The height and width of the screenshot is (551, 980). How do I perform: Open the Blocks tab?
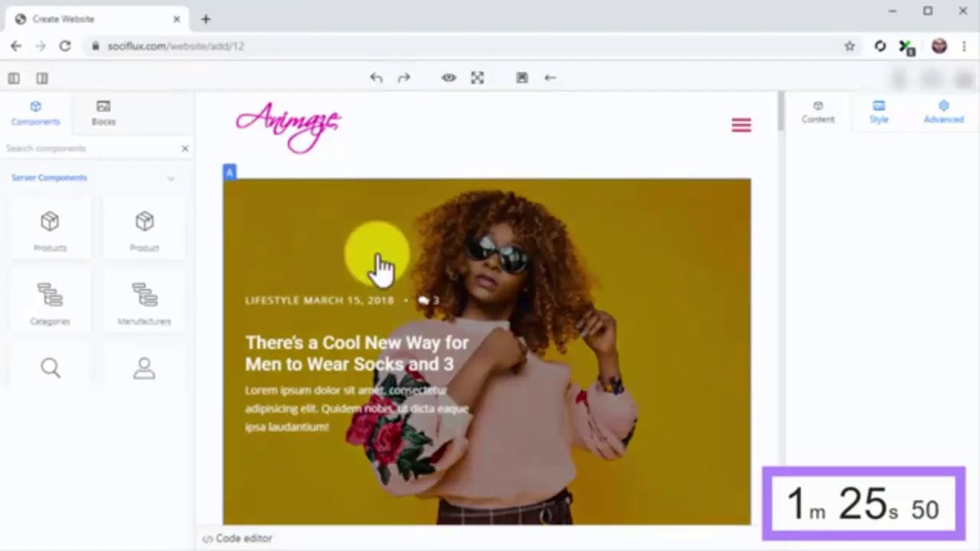click(x=103, y=112)
